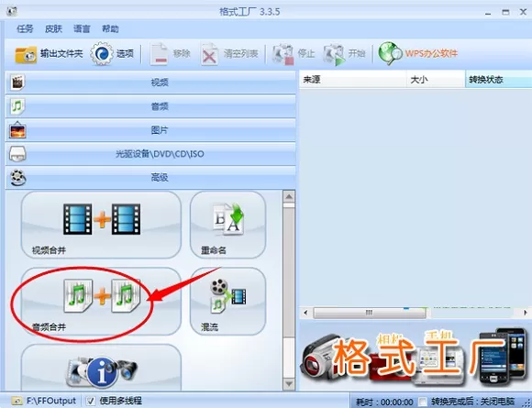Sort by 来源 column header
Screen dimensions: 532x408
(353, 80)
